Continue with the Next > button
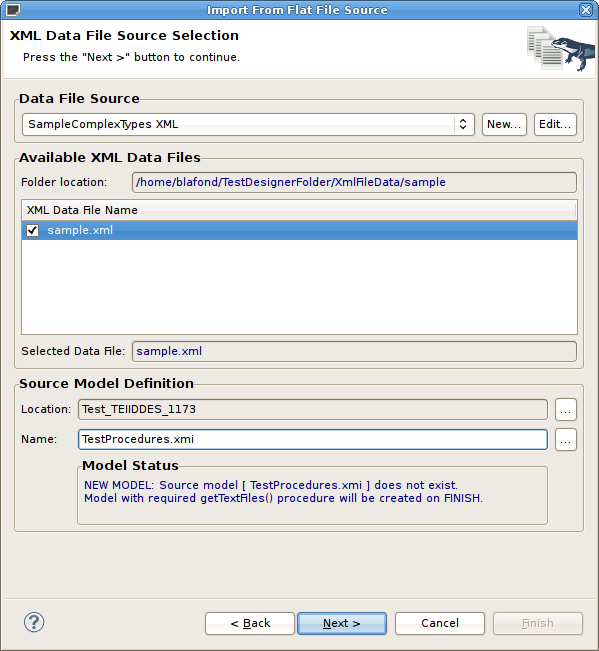The height and width of the screenshot is (651, 599). click(x=342, y=623)
